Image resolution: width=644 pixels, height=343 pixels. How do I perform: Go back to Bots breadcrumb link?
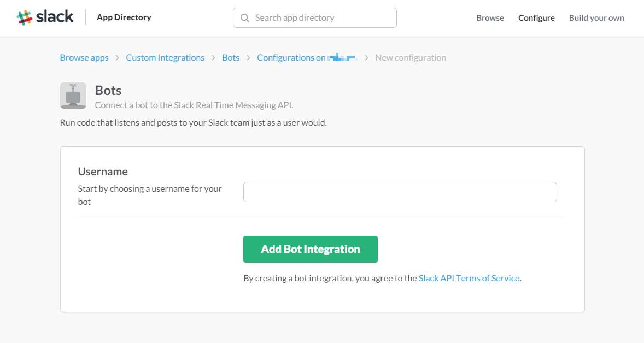[x=231, y=58]
